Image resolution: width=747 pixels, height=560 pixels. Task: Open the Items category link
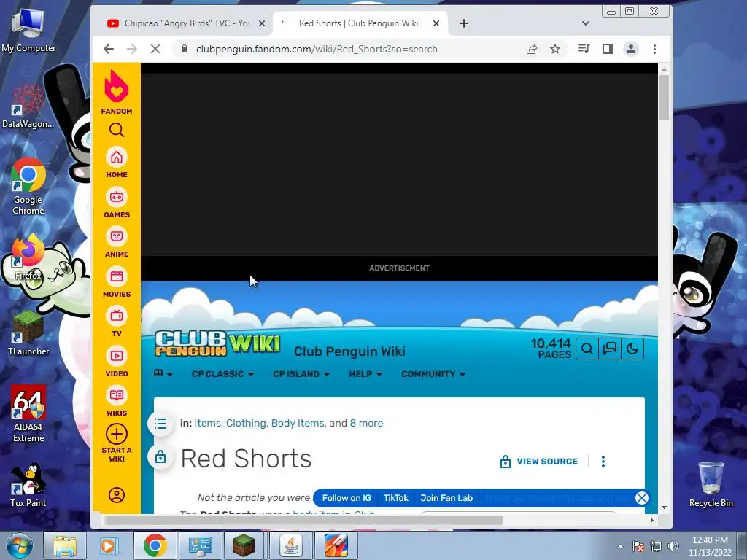(x=207, y=424)
